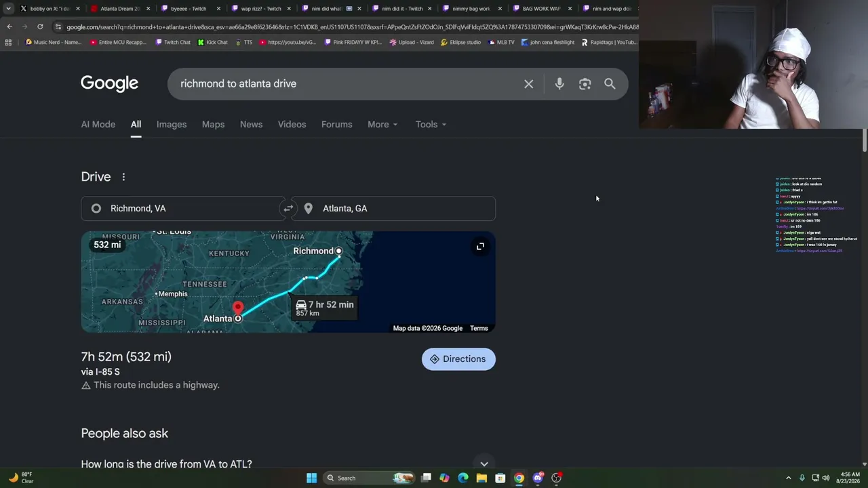Open Google Lens image search icon
Viewport: 868px width, 488px height.
pyautogui.click(x=585, y=84)
